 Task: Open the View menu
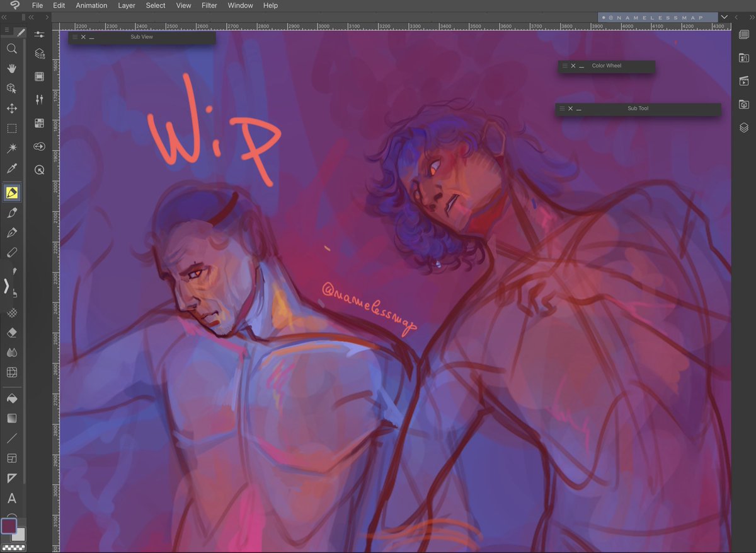(x=183, y=5)
